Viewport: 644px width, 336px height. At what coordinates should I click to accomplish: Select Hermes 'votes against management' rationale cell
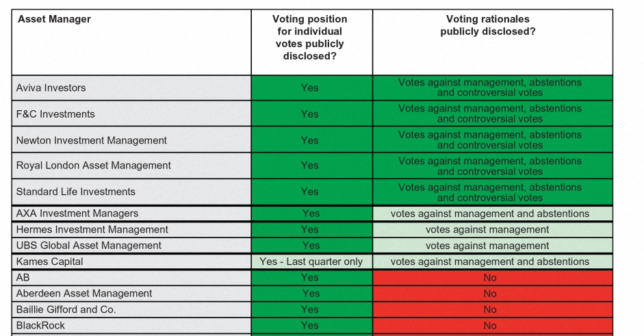[493, 230]
